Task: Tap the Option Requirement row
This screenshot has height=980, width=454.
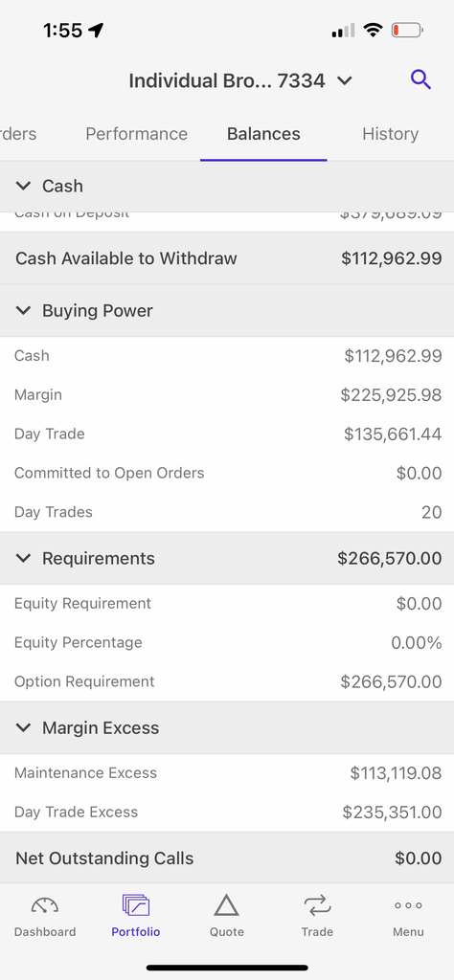Action: pyautogui.click(x=227, y=681)
